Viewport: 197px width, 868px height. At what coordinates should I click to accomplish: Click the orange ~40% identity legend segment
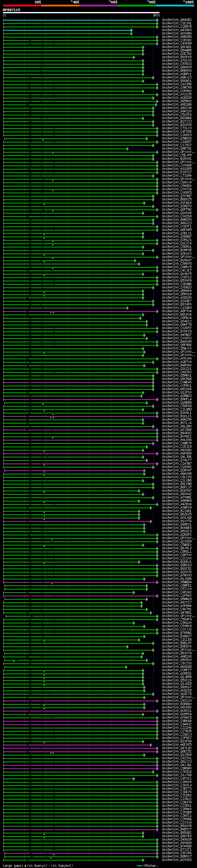[x=60, y=6]
